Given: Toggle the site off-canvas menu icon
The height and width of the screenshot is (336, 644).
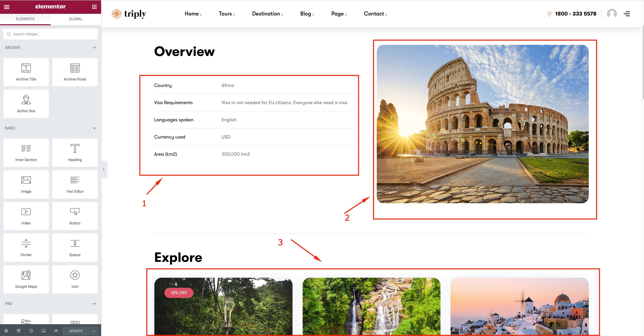Looking at the screenshot, I should [x=627, y=14].
